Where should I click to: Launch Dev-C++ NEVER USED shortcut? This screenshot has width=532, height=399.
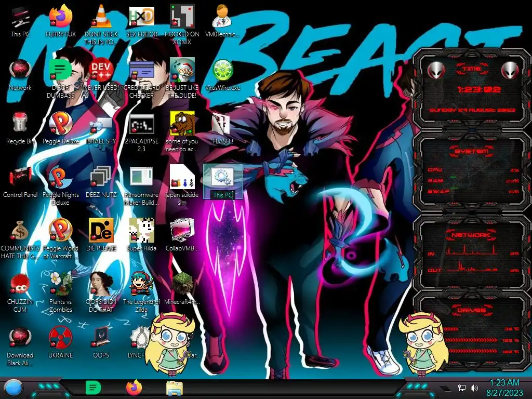pyautogui.click(x=101, y=75)
